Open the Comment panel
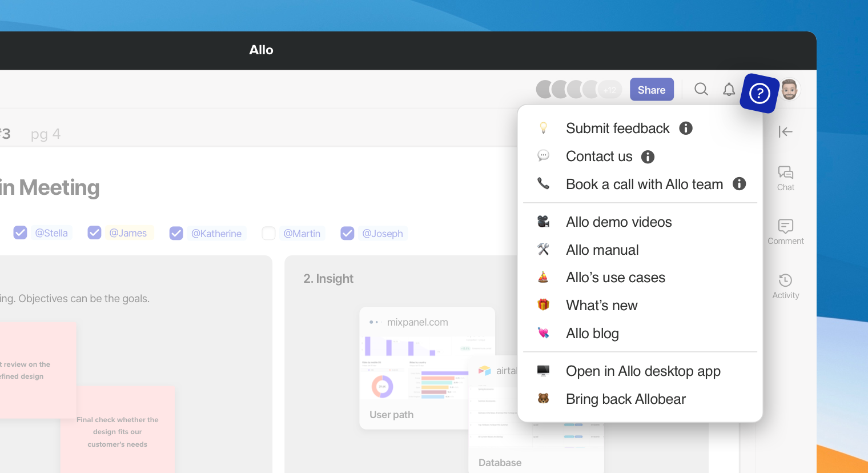Screen dimensions: 868x473 785,231
